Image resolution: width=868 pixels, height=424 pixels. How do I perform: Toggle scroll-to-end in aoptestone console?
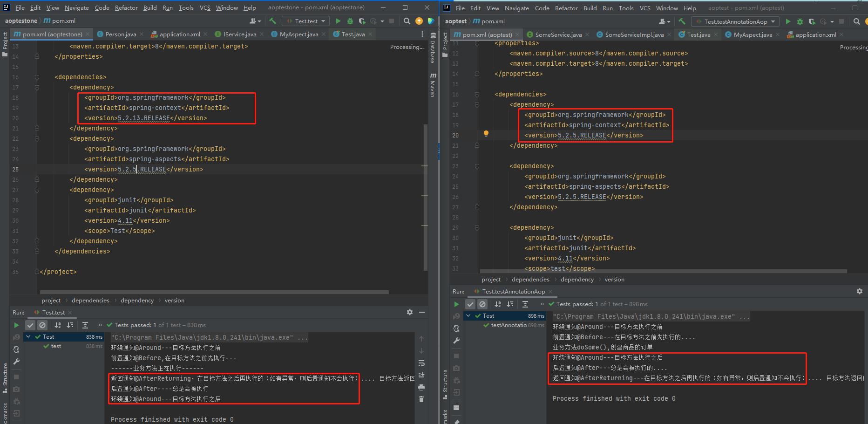(x=421, y=375)
